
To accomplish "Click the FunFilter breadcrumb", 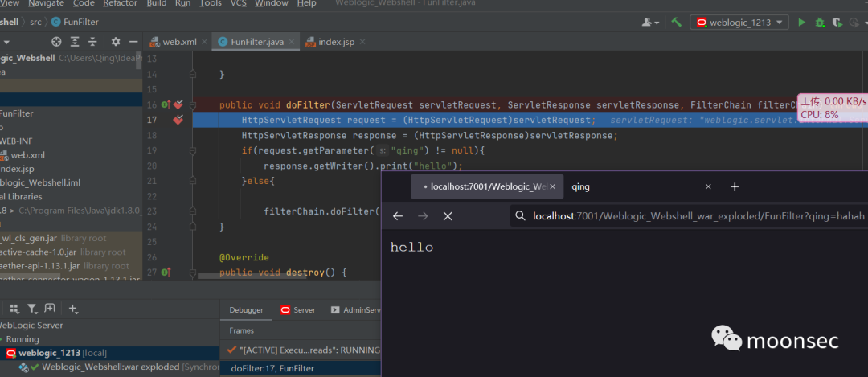I will pyautogui.click(x=74, y=23).
